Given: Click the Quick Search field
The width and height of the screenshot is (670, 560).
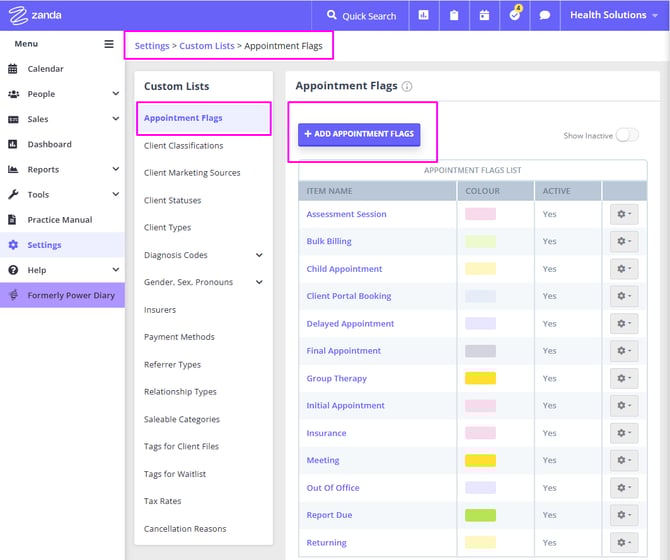Looking at the screenshot, I should (x=361, y=15).
